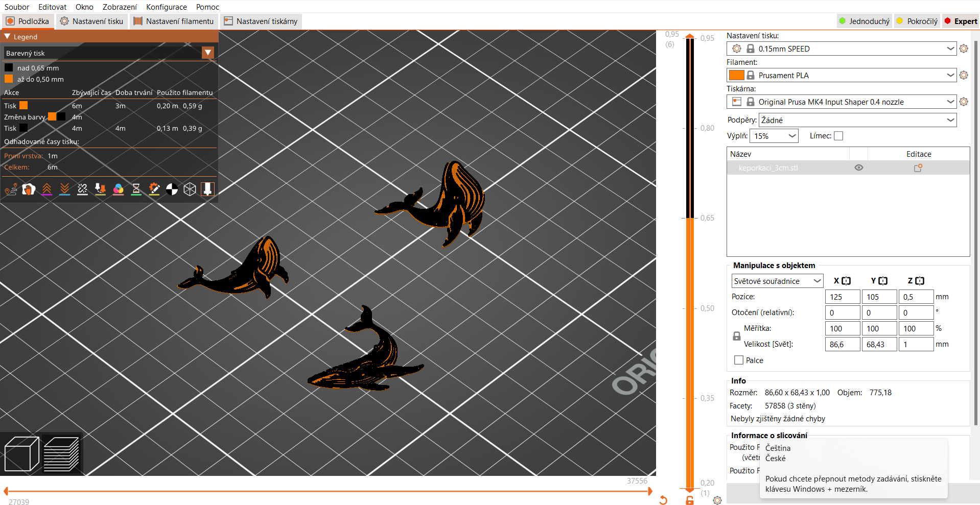Switch to Nastavení tisku tab

92,21
